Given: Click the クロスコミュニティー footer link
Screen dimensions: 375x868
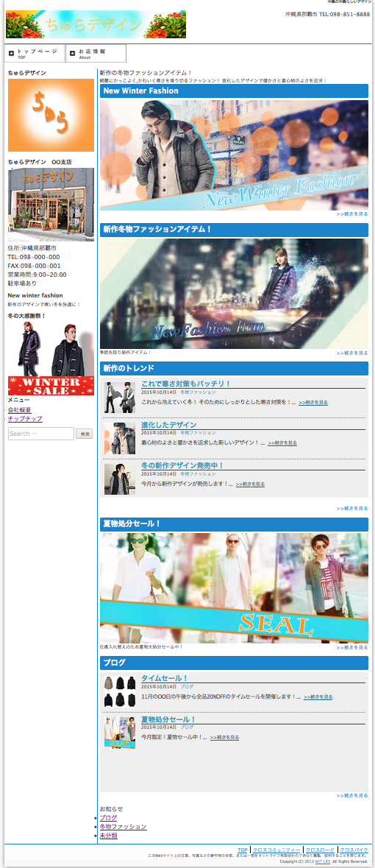Looking at the screenshot, I should (x=276, y=850).
